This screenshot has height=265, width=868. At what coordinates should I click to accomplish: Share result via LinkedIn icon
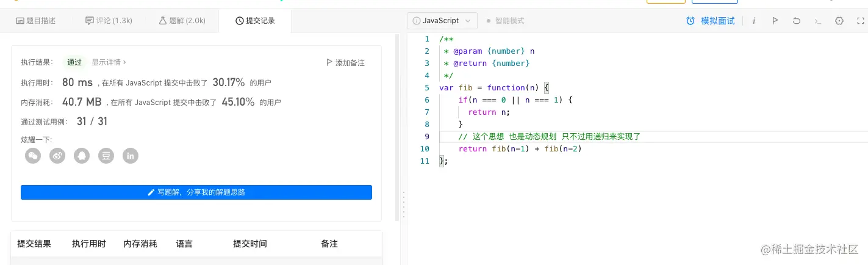pyautogui.click(x=131, y=156)
